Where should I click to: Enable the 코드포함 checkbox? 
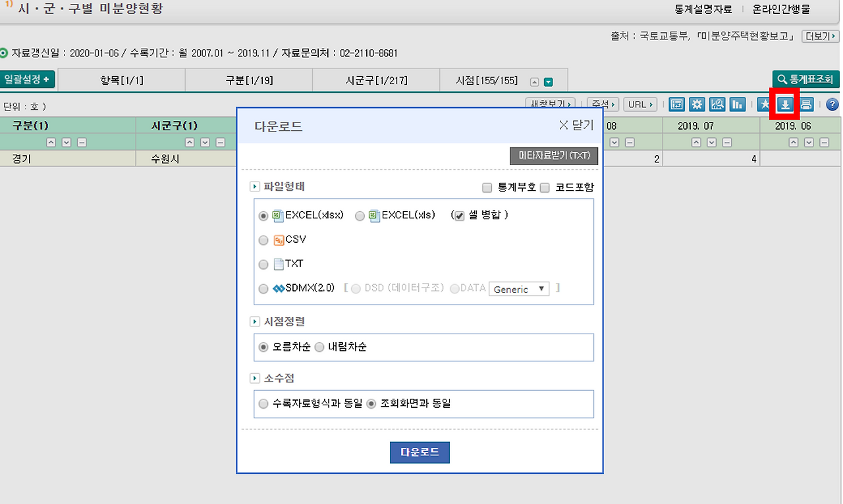pyautogui.click(x=545, y=188)
